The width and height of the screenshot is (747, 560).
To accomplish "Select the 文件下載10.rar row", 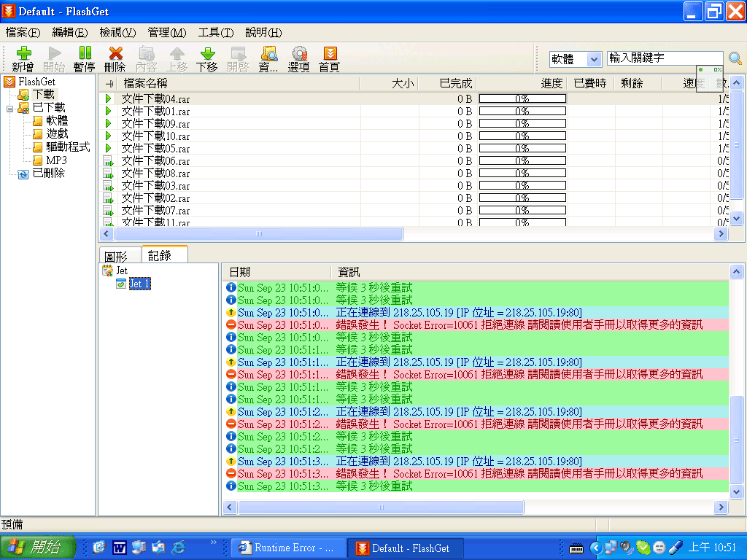I will click(x=415, y=136).
